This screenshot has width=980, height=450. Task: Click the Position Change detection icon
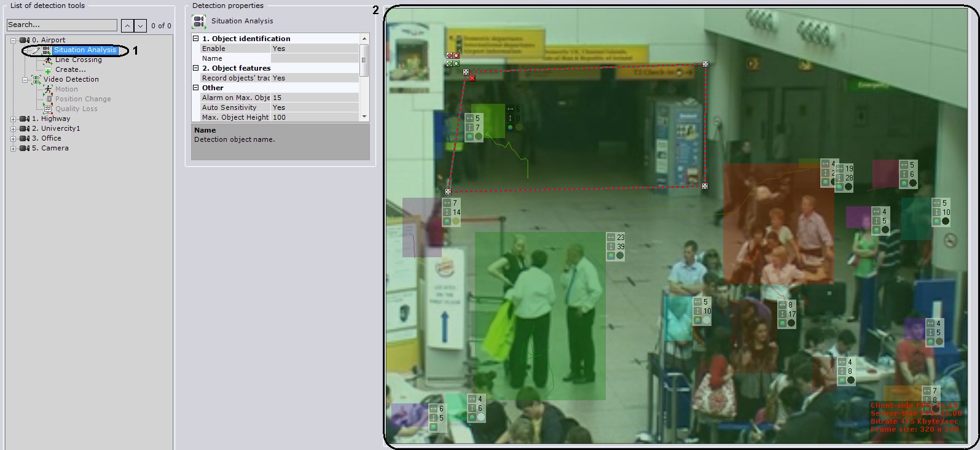pyautogui.click(x=48, y=99)
